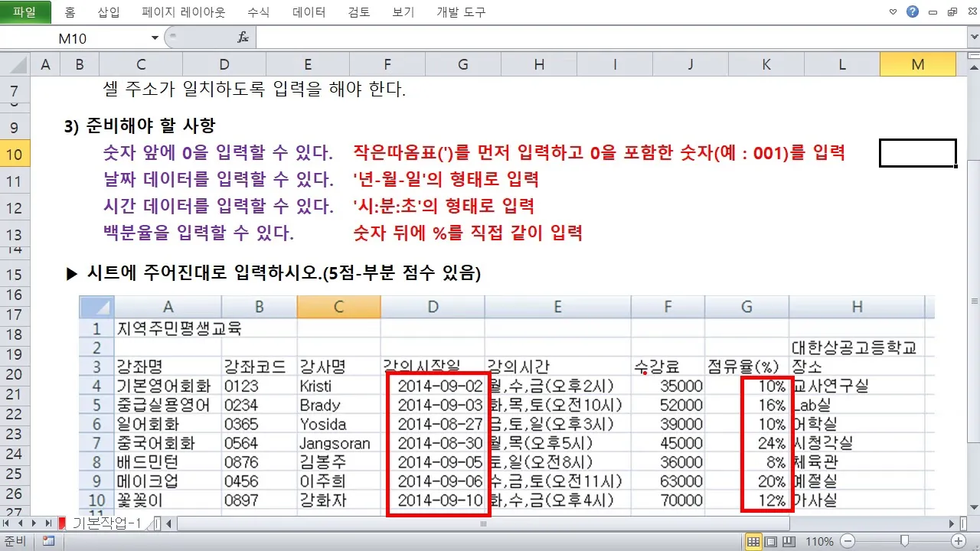Switch to the 수식 ribbon tab

(x=260, y=11)
